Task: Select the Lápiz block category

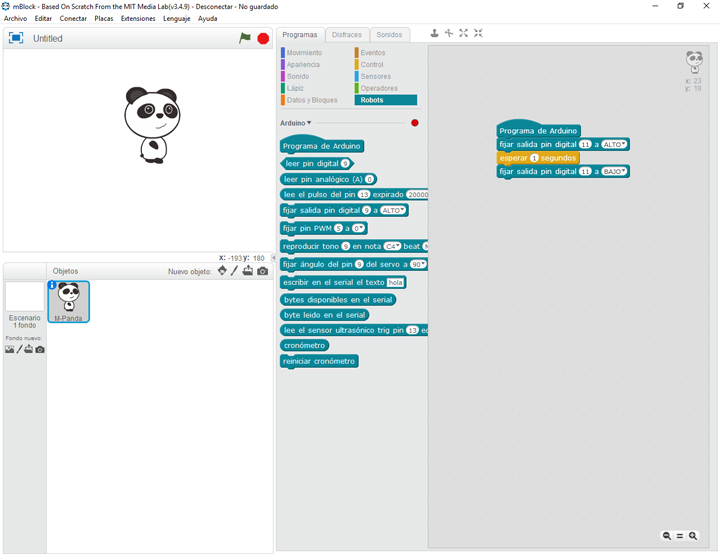Action: pos(292,88)
